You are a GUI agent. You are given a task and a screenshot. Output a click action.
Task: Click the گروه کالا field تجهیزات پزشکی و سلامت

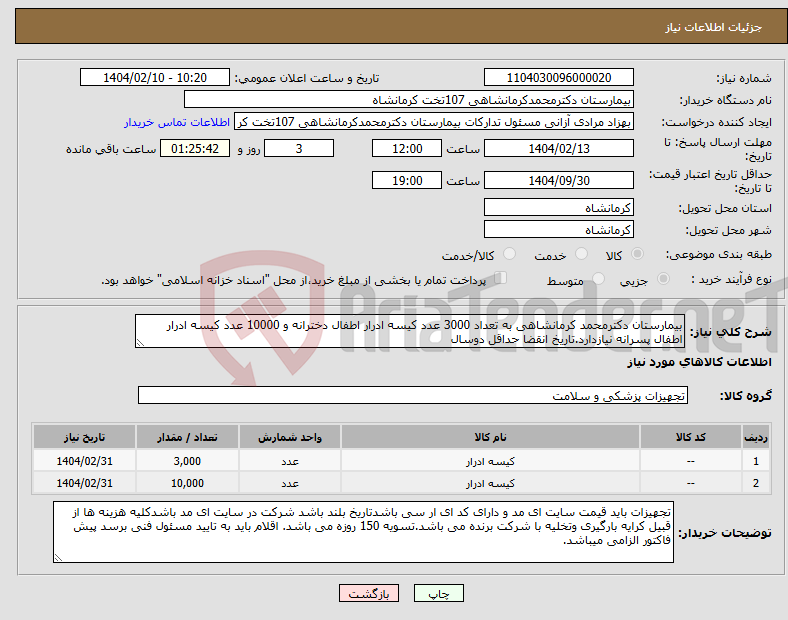pos(413,395)
